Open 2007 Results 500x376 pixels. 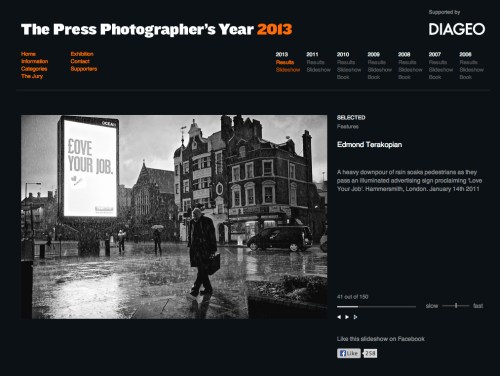pos(438,62)
